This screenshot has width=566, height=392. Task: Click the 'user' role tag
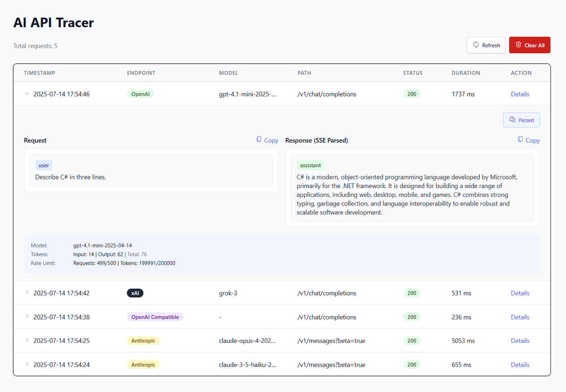coord(44,165)
